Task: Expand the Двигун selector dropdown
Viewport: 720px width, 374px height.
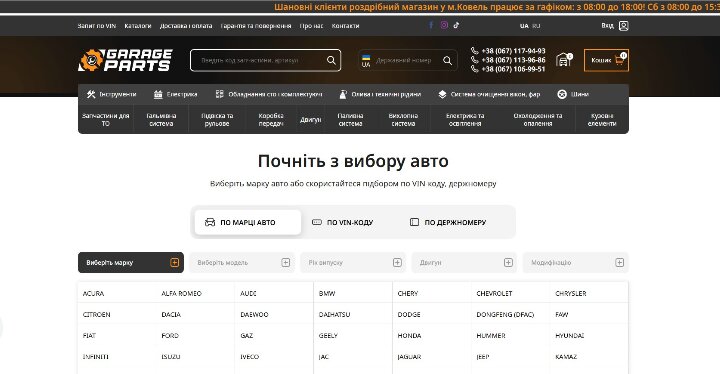Action: click(464, 262)
